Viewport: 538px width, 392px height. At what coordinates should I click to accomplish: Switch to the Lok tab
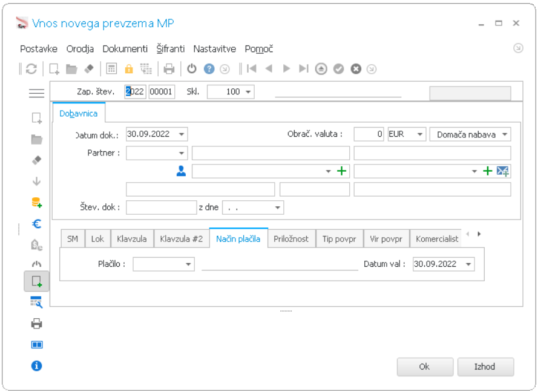(x=97, y=239)
